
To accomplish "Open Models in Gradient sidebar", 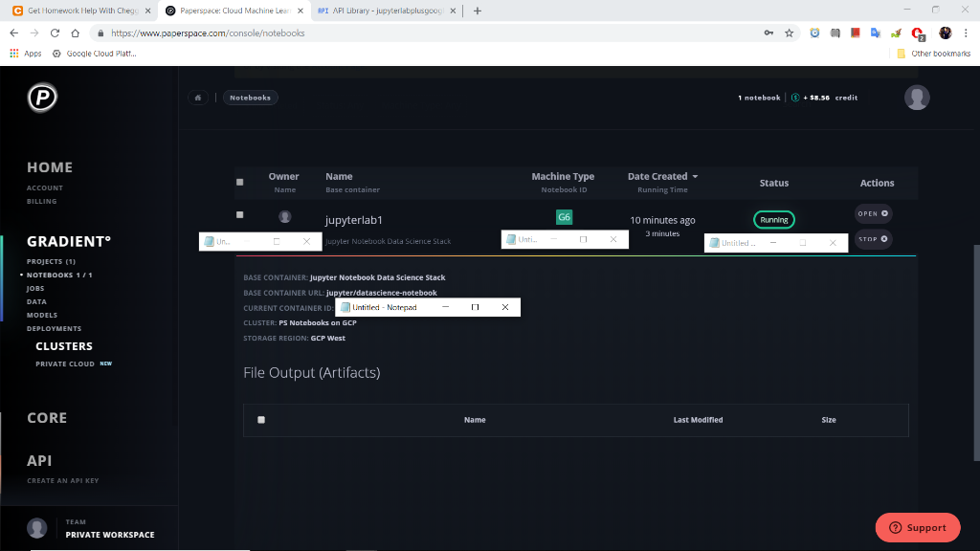I will (x=42, y=316).
